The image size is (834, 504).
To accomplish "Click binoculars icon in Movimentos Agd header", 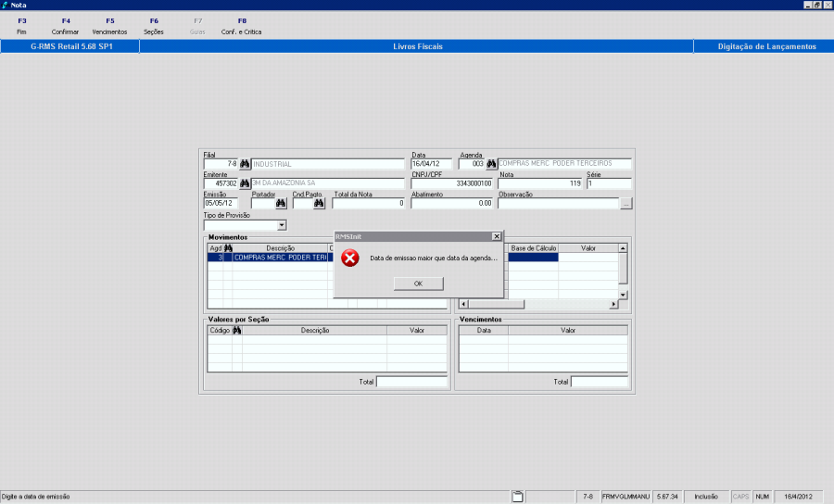I will [228, 248].
